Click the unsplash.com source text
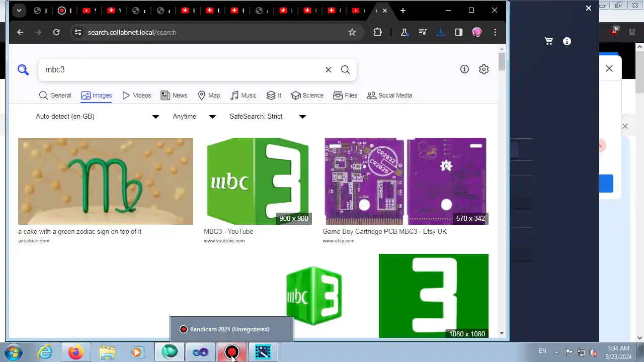Screen dimensions: 644x362 click(x=34, y=241)
